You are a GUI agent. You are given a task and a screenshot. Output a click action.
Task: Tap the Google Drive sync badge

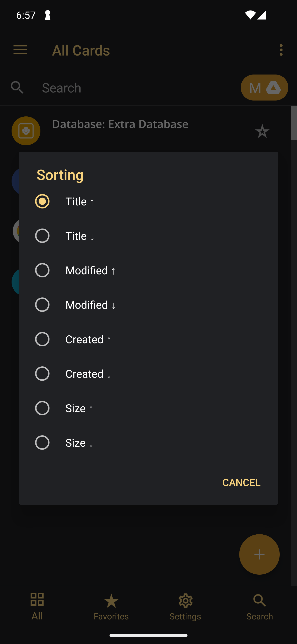pyautogui.click(x=264, y=88)
